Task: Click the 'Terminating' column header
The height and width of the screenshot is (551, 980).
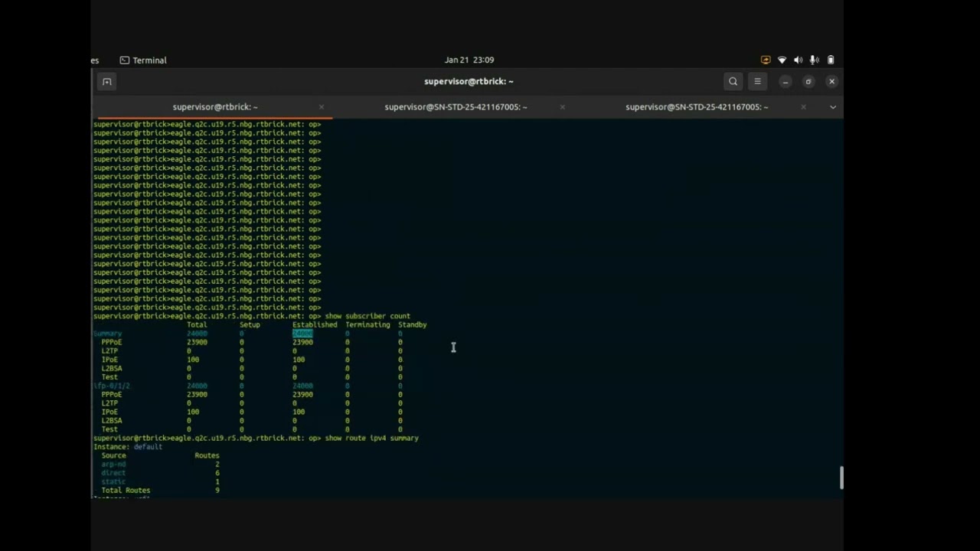Action: 367,325
